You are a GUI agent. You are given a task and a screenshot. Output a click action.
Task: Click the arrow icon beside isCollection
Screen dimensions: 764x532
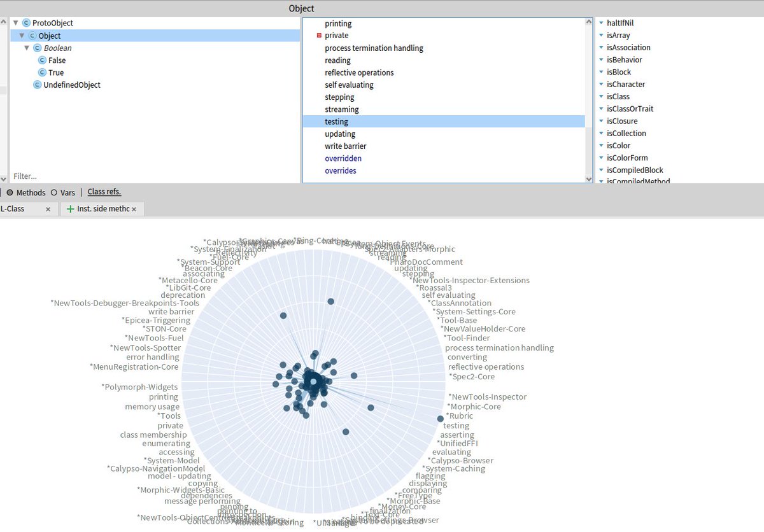pos(601,134)
